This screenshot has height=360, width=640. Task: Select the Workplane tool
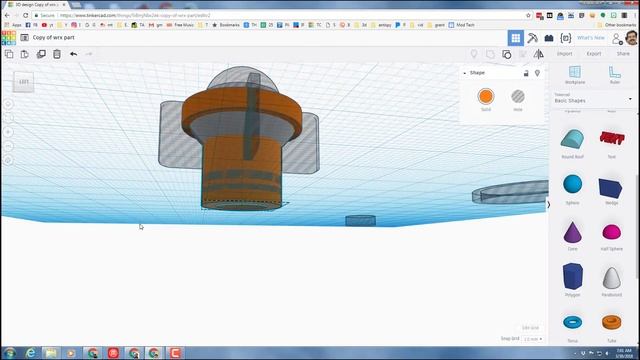(575, 75)
